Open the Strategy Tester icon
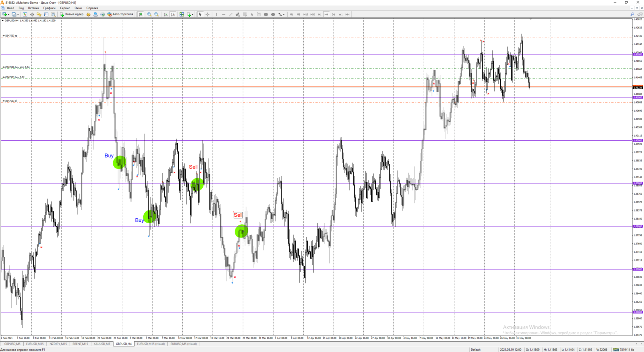The height and width of the screenshot is (352, 644). 53,14
